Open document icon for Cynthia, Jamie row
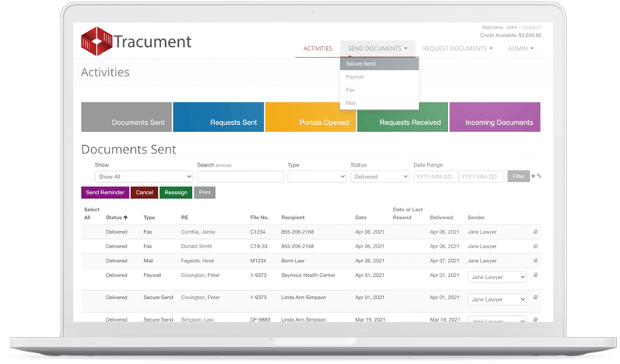The width and height of the screenshot is (620, 364). pyautogui.click(x=536, y=231)
